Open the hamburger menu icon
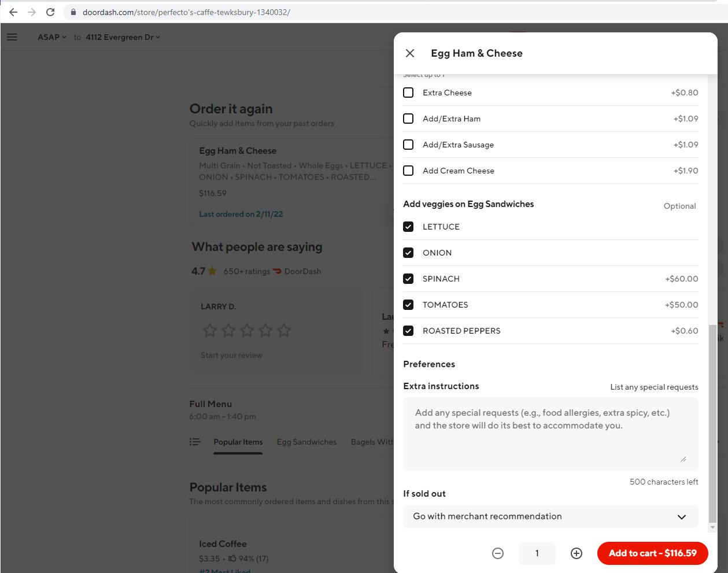 (12, 37)
